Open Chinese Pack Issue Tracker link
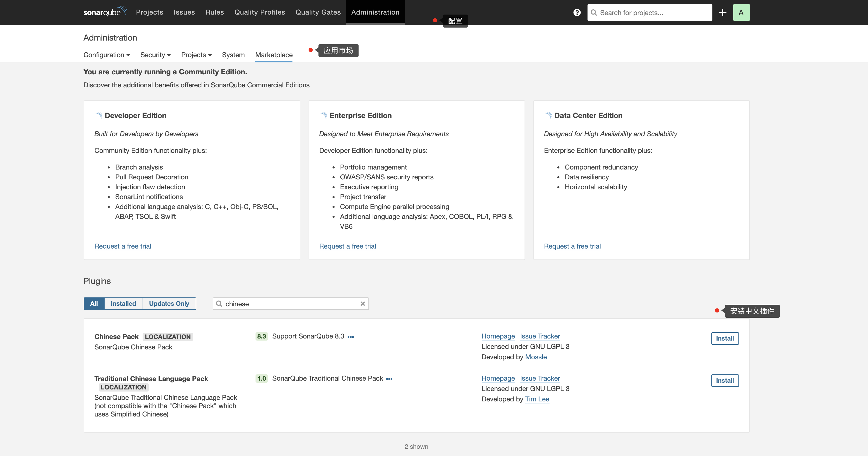 pyautogui.click(x=540, y=336)
